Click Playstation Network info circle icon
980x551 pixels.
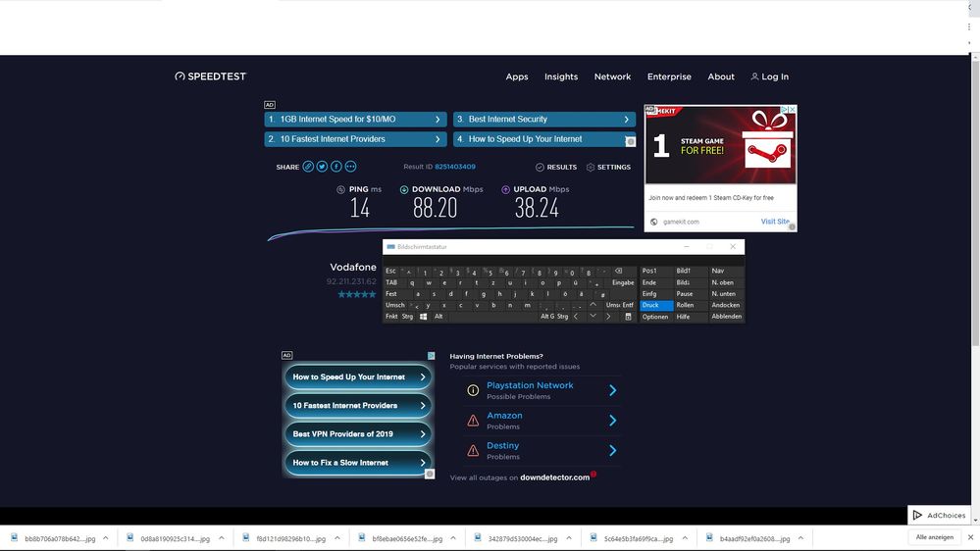point(473,390)
